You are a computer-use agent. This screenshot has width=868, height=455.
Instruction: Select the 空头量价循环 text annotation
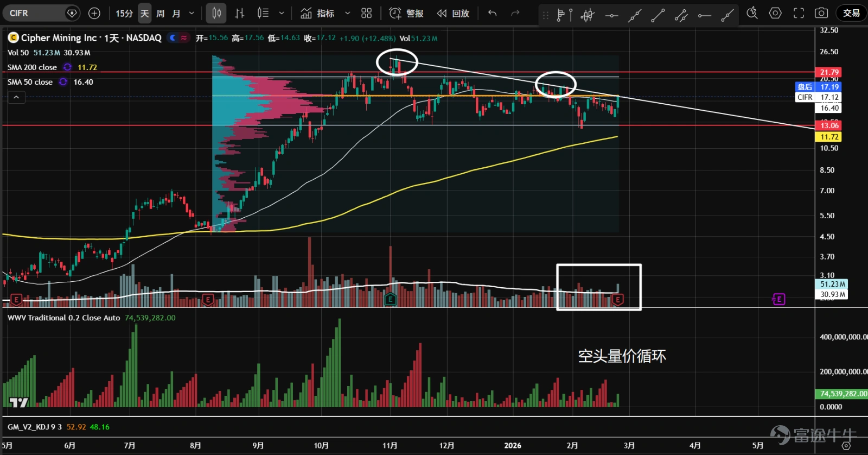[622, 356]
